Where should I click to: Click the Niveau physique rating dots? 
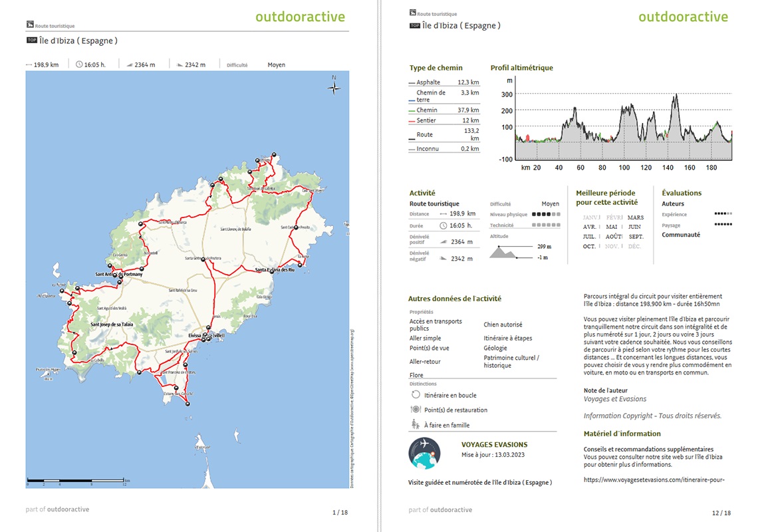[547, 214]
